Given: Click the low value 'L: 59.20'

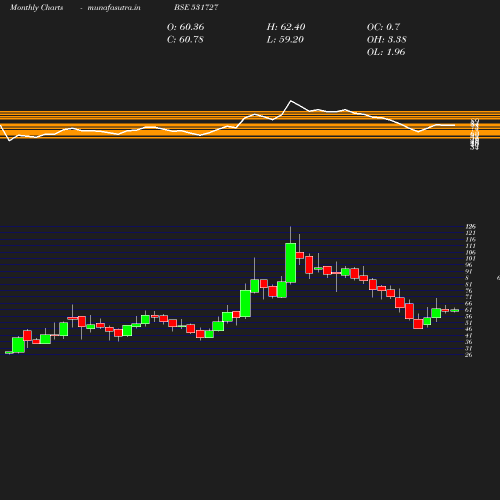Looking at the screenshot, I should click(285, 40).
